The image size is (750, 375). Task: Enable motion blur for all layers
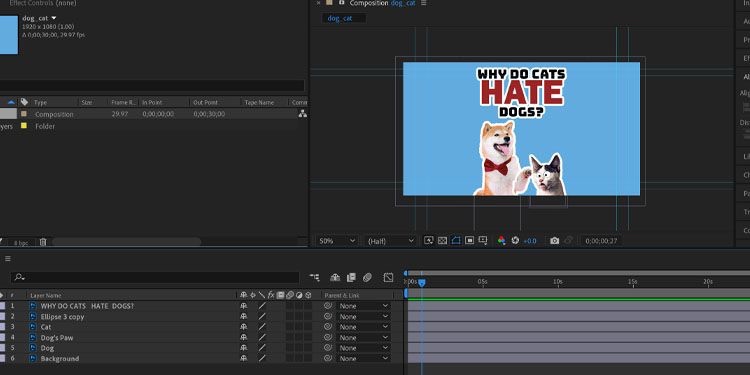point(367,277)
